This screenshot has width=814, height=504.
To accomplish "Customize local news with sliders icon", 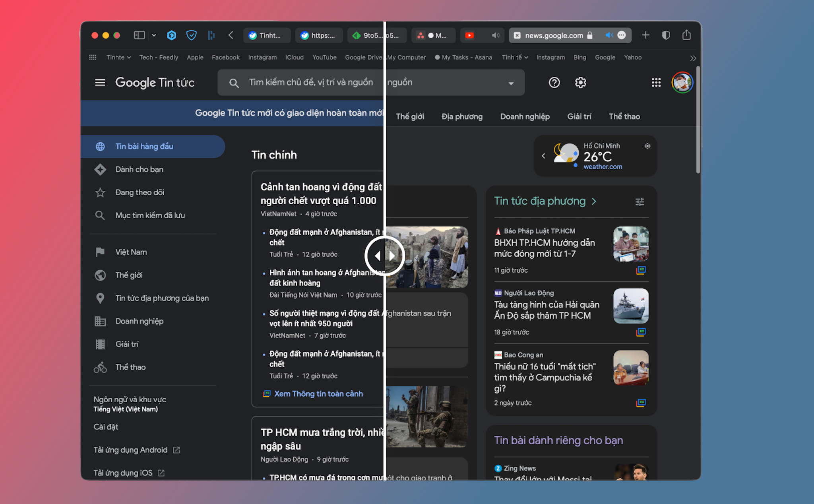I will click(640, 202).
